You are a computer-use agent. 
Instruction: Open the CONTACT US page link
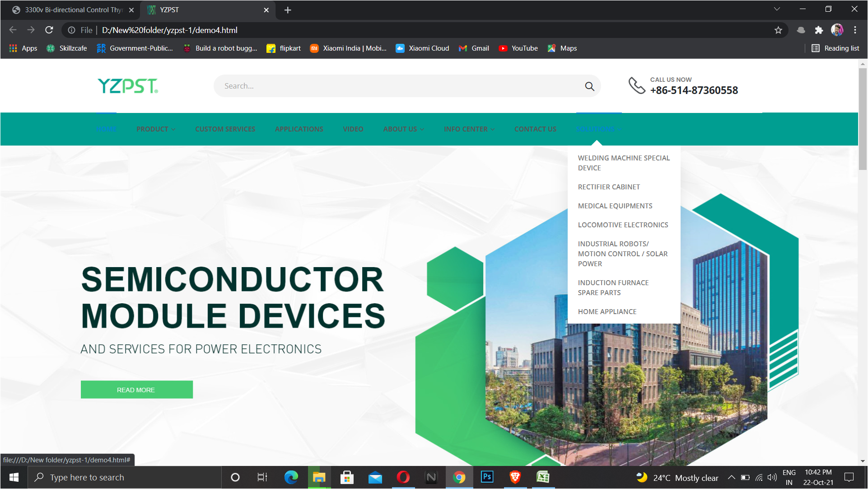535,129
